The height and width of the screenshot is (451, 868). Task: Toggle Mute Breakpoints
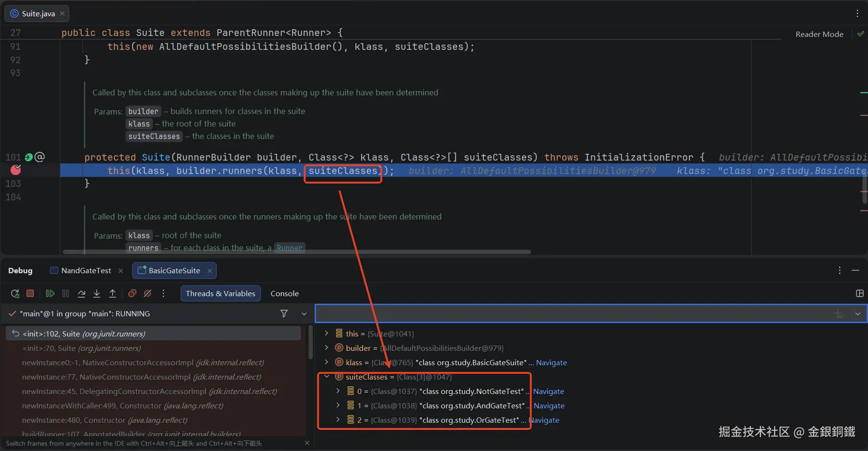(x=148, y=293)
